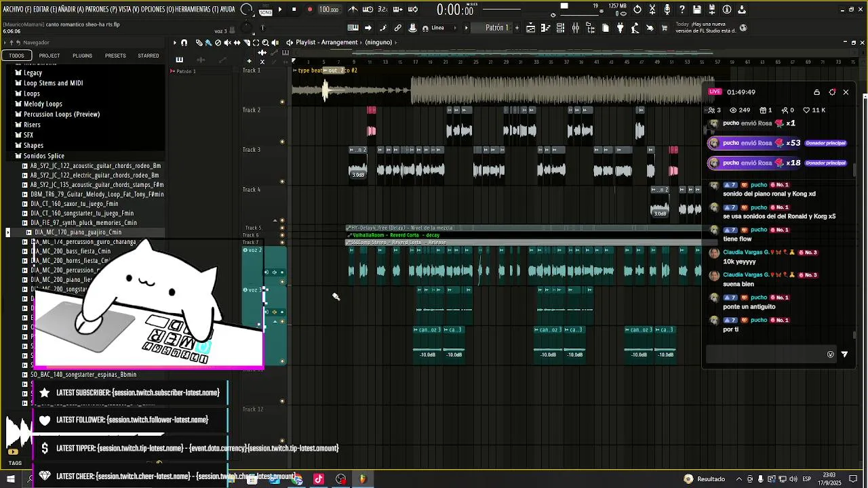Select the playlist Playback speaker tool
Image resolution: width=868 pixels, height=488 pixels.
point(275,43)
